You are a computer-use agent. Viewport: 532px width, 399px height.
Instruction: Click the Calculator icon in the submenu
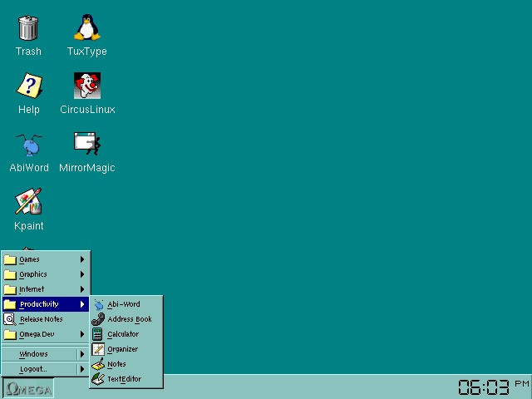click(x=97, y=334)
